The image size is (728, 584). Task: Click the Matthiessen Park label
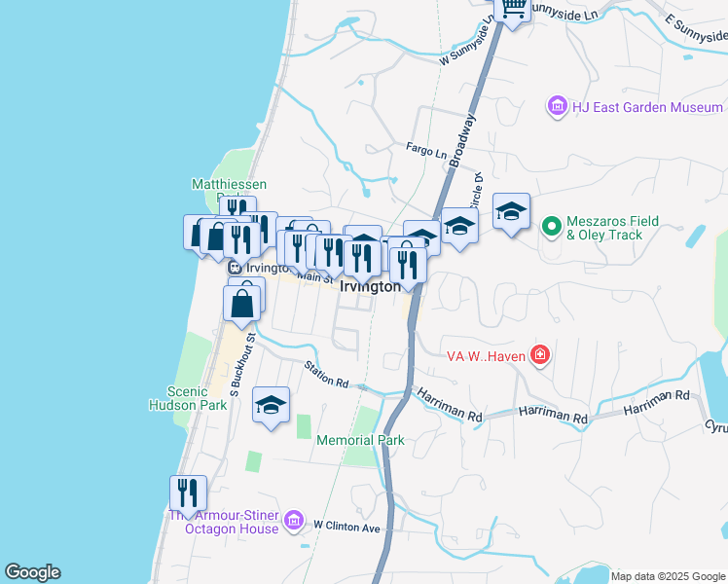pyautogui.click(x=229, y=190)
